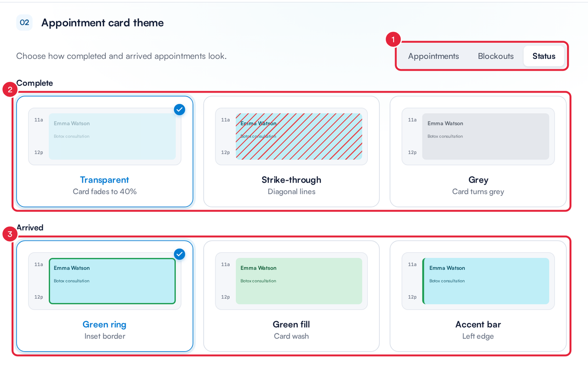Click the "Choose how completed and arrived" description
Screen dimensions: 588x370
click(121, 56)
